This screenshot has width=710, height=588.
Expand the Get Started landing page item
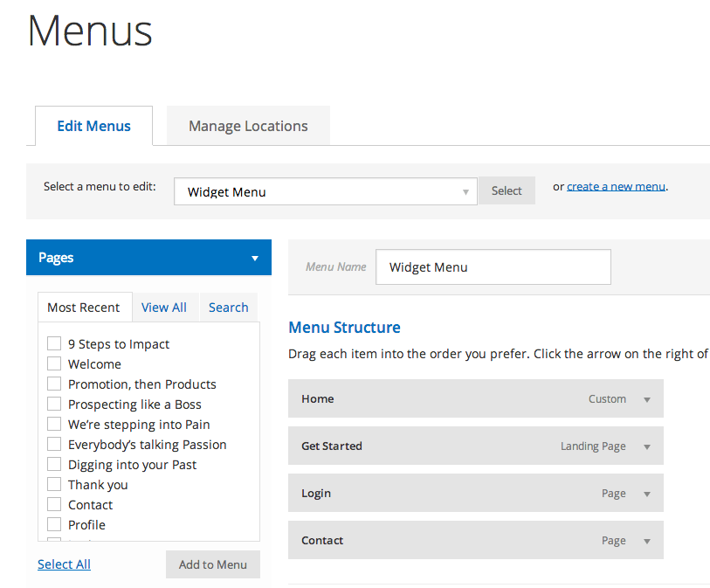[645, 445]
